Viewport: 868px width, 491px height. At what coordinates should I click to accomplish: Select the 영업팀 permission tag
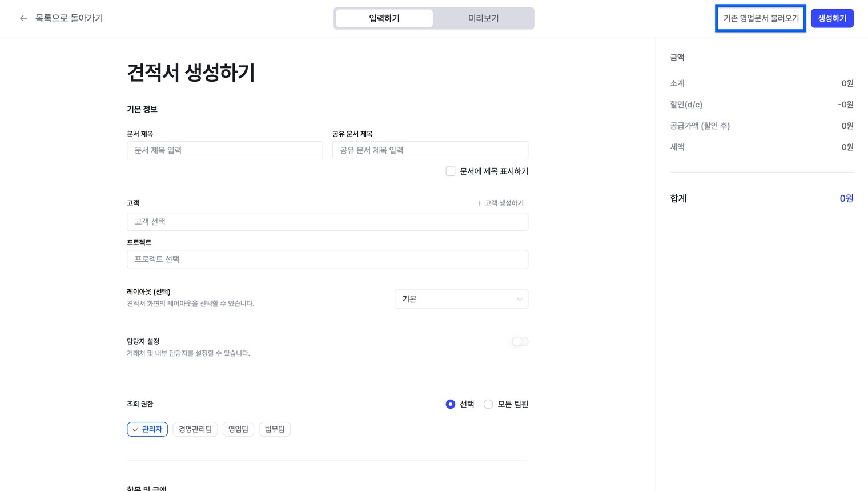[x=238, y=429]
